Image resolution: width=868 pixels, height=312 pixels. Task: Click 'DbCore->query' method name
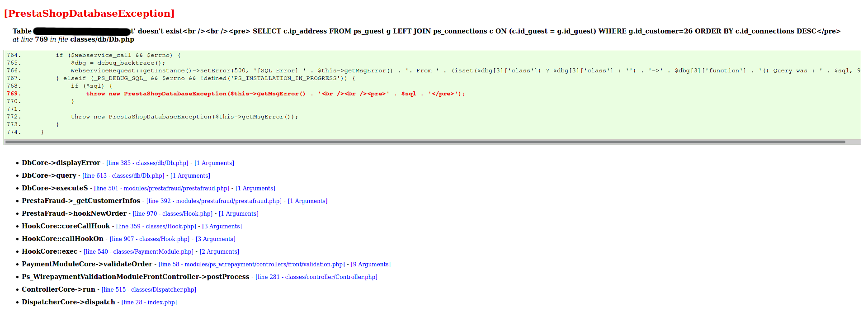point(49,175)
